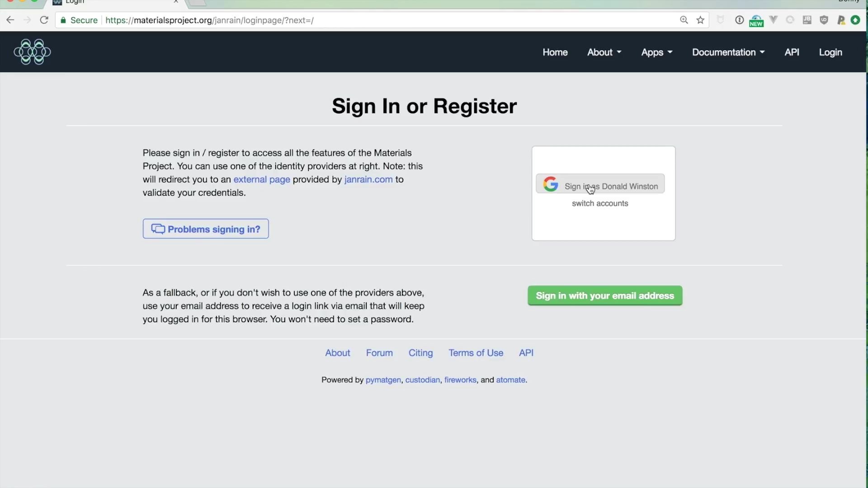
Task: Click the switch accounts toggle option
Action: point(600,202)
